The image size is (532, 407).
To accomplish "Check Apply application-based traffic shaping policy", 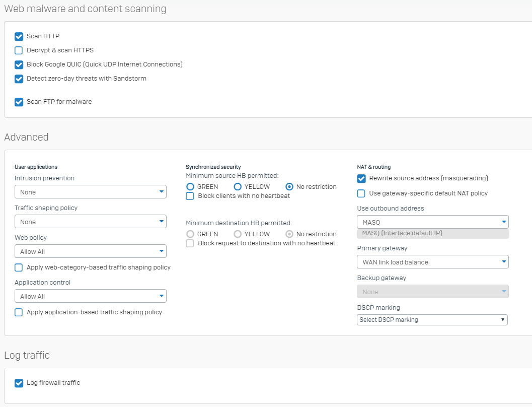I will (x=19, y=312).
